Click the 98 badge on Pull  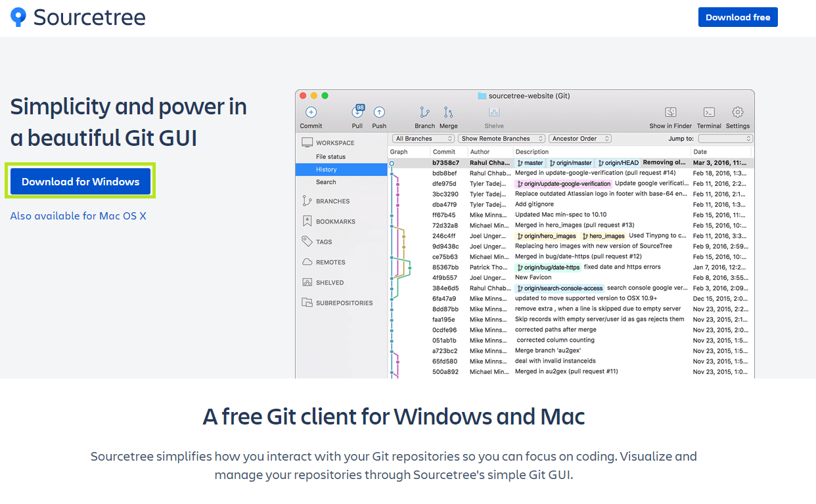[x=360, y=107]
